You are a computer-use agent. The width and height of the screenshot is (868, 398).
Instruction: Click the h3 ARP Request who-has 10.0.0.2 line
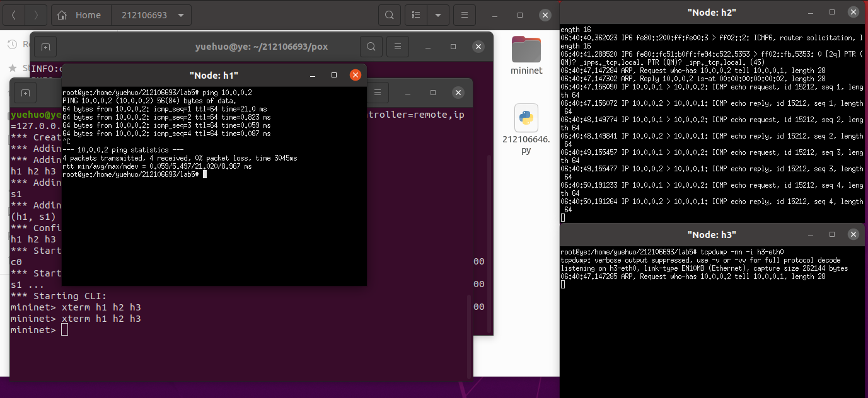(x=693, y=276)
